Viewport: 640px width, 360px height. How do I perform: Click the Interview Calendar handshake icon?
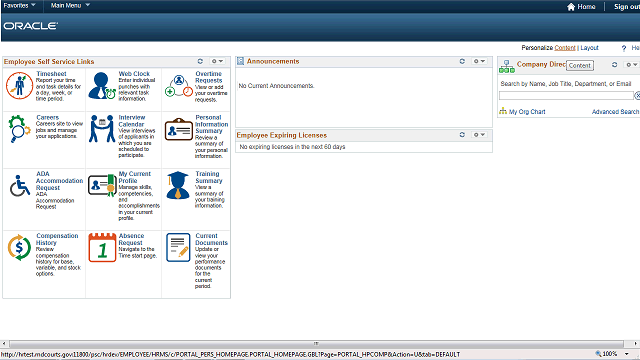[x=102, y=129]
